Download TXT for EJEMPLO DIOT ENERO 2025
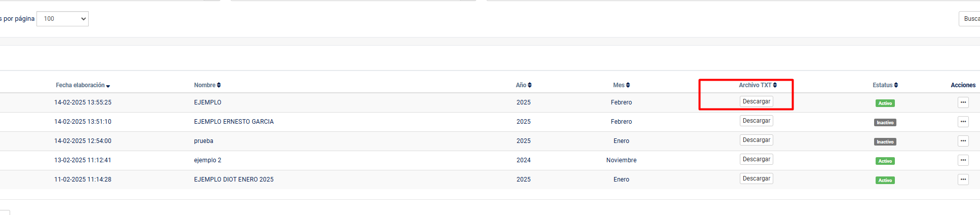The image size is (980, 215). click(757, 178)
